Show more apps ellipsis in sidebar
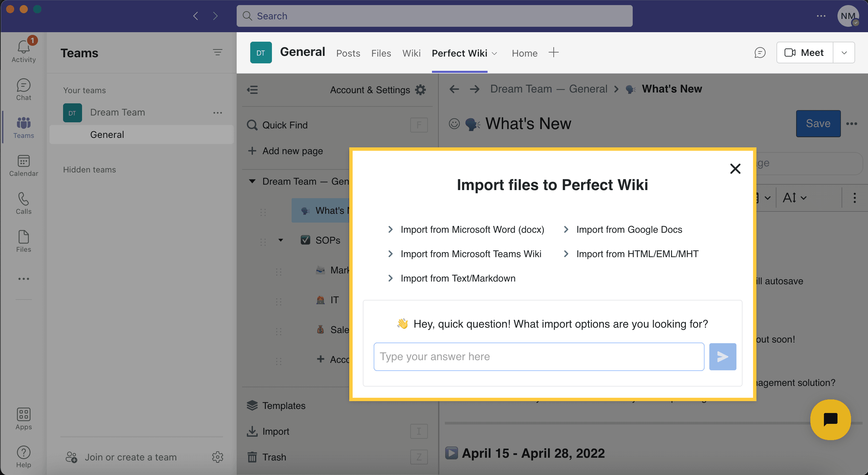Image resolution: width=868 pixels, height=475 pixels. 23,279
